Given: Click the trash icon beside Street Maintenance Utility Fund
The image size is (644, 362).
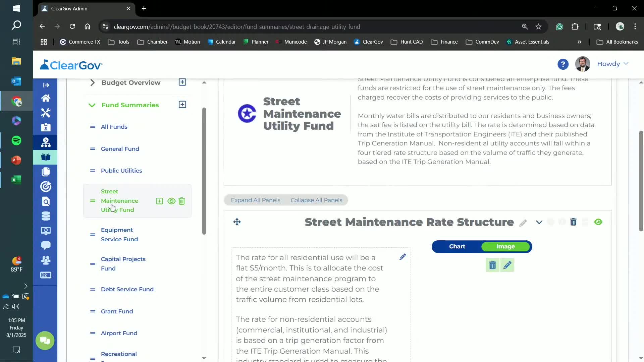Looking at the screenshot, I should point(181,201).
